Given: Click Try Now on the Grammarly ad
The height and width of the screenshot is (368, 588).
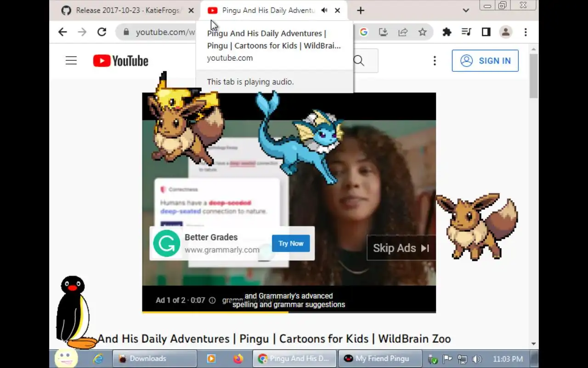Looking at the screenshot, I should coord(291,243).
